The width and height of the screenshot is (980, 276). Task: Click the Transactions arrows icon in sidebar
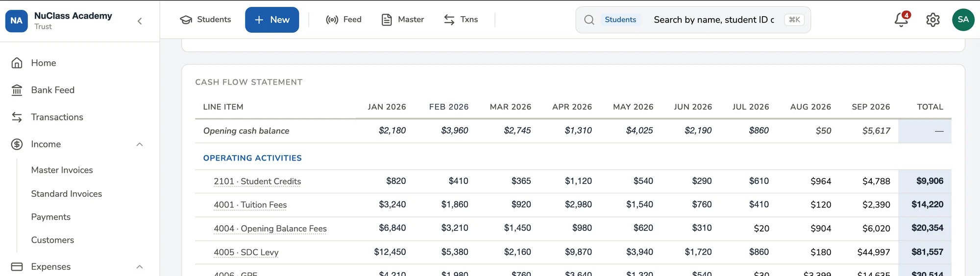tap(17, 117)
